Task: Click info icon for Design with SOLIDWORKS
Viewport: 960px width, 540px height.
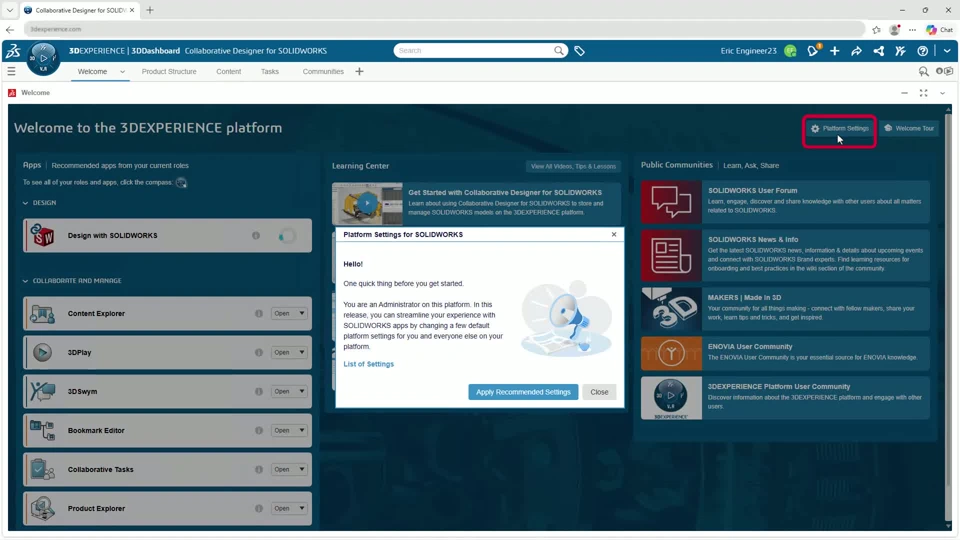Action: [256, 235]
